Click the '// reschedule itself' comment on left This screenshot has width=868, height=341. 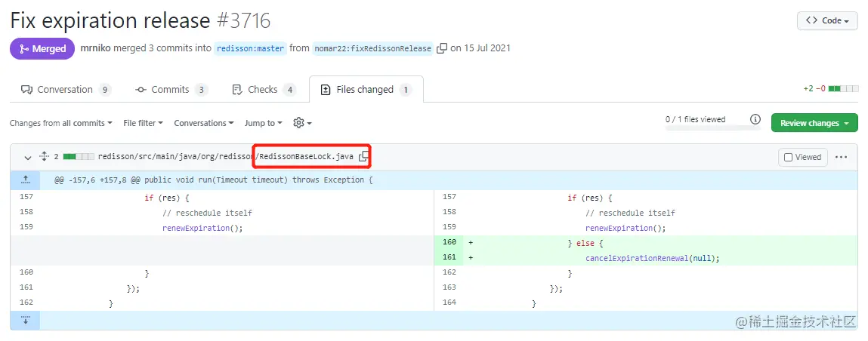(208, 213)
